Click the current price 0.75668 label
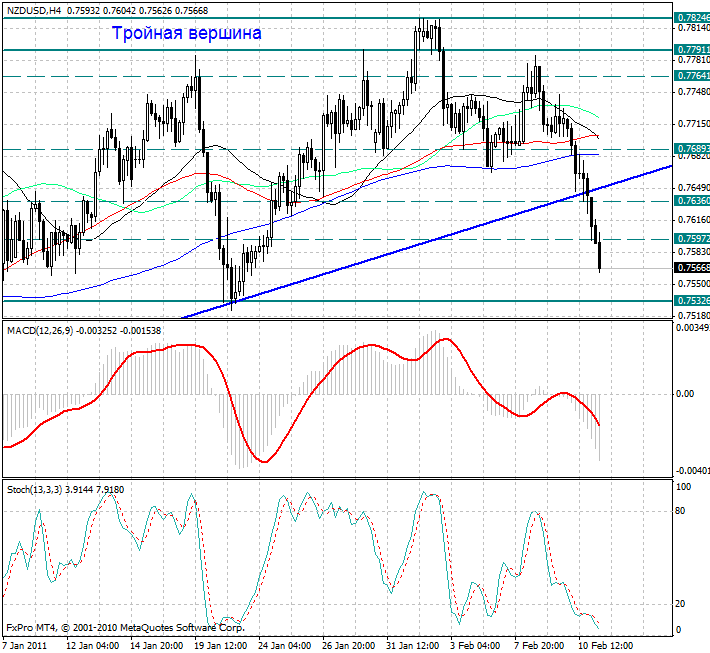Screen dimensions: 710x653 (x=692, y=268)
